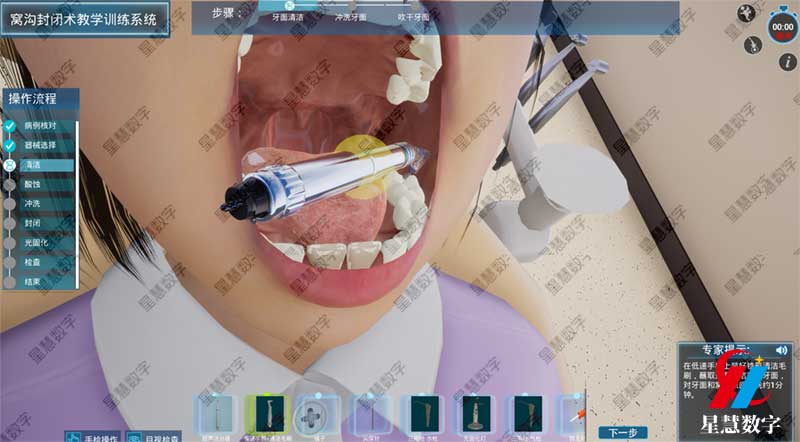800x442 pixels.
Task: Pick the tweezers tool in bottom toolbar
Action: coord(314,413)
